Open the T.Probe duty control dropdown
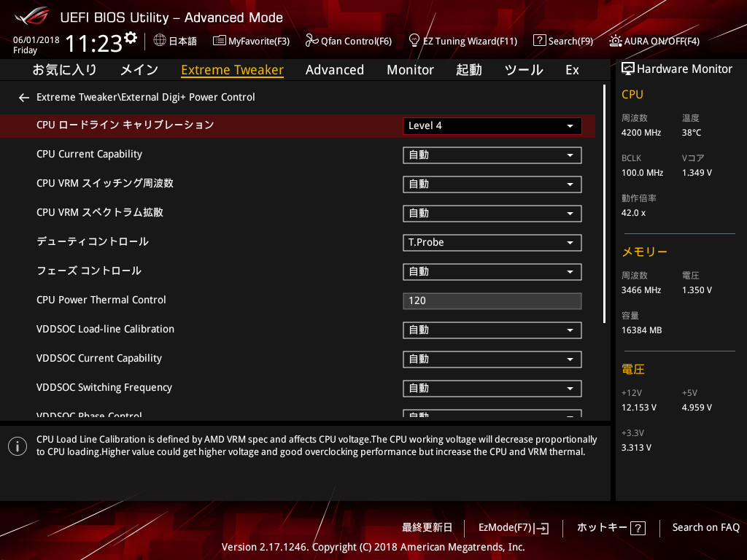Image resolution: width=747 pixels, height=560 pixels. [x=492, y=243]
